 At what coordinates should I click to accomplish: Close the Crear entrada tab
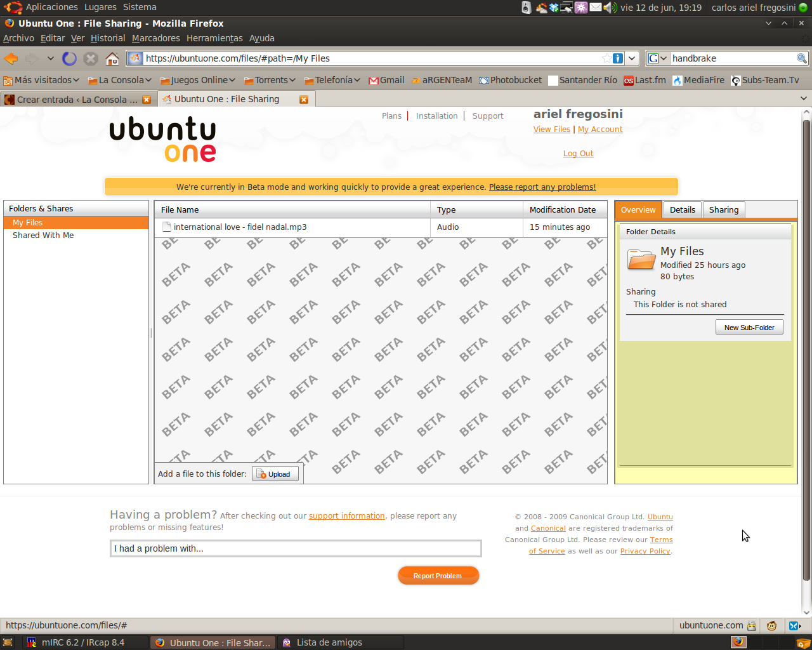point(147,100)
